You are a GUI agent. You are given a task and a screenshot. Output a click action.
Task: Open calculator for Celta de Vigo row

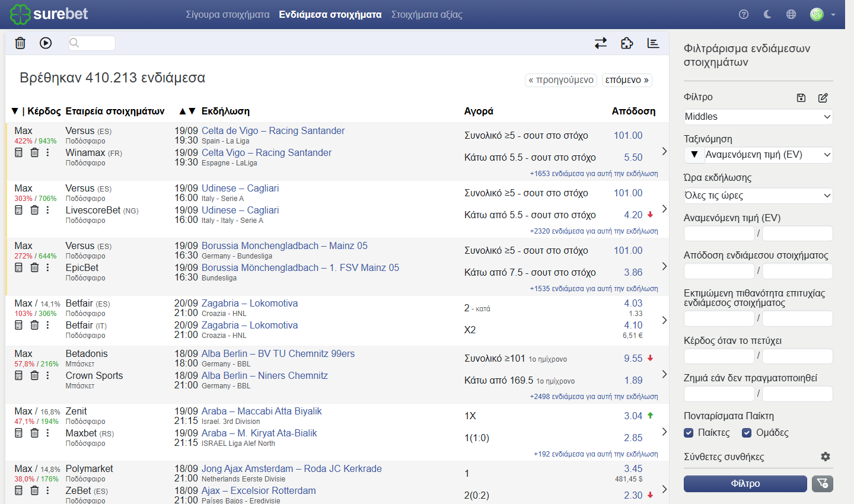point(18,152)
